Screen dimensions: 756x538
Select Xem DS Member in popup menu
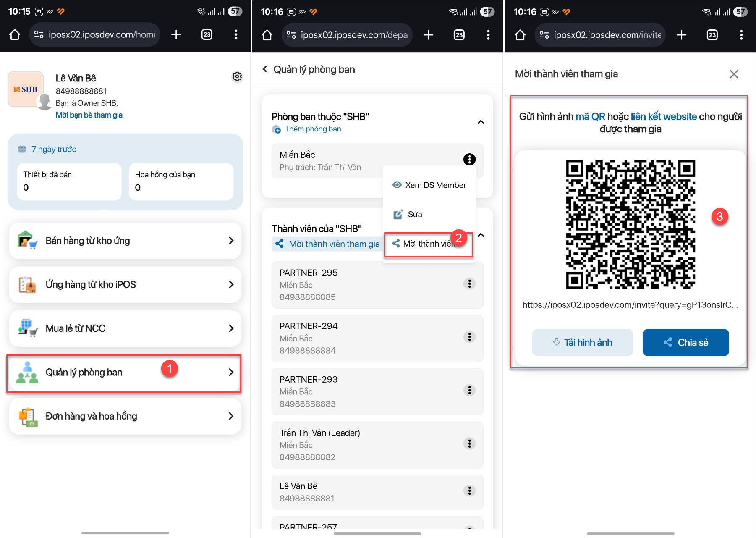(429, 185)
